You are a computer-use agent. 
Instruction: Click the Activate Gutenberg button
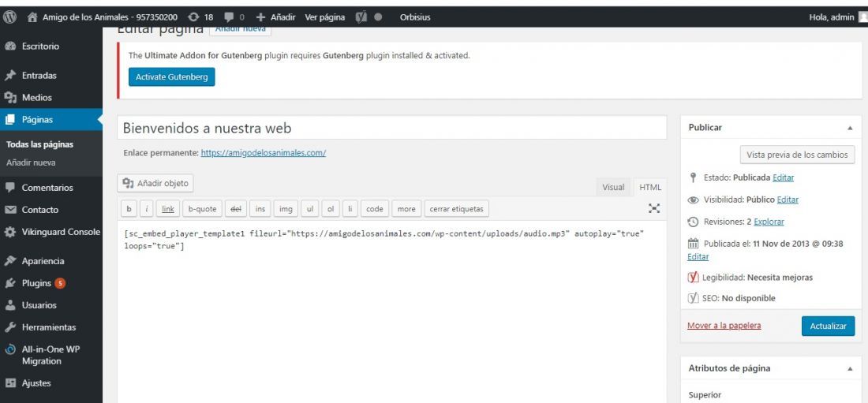tap(171, 77)
